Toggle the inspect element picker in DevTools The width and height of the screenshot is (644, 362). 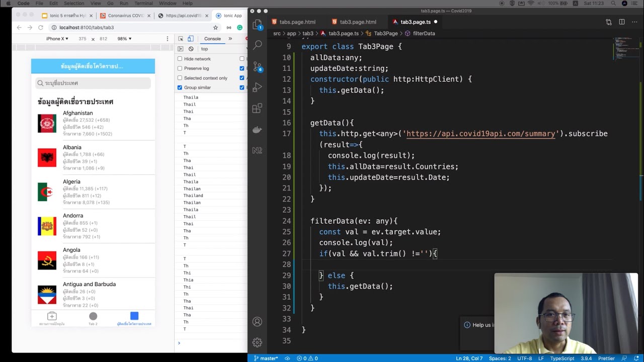pyautogui.click(x=181, y=39)
